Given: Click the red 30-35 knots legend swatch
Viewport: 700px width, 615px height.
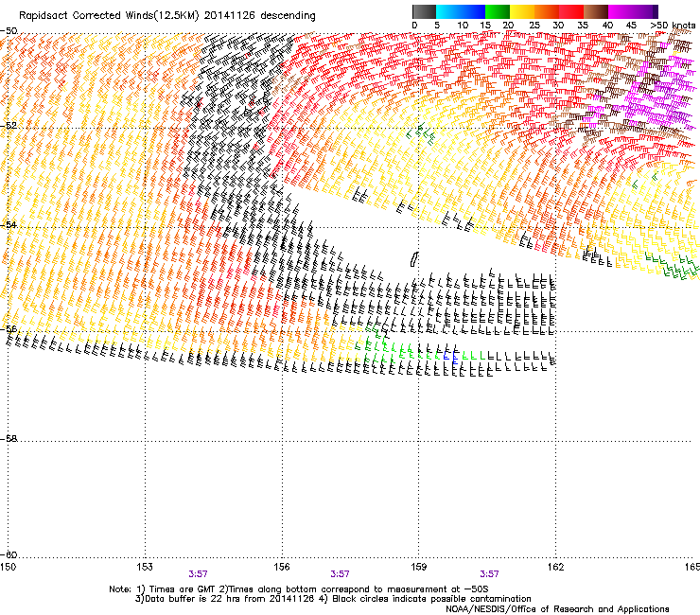Looking at the screenshot, I should tap(571, 11).
